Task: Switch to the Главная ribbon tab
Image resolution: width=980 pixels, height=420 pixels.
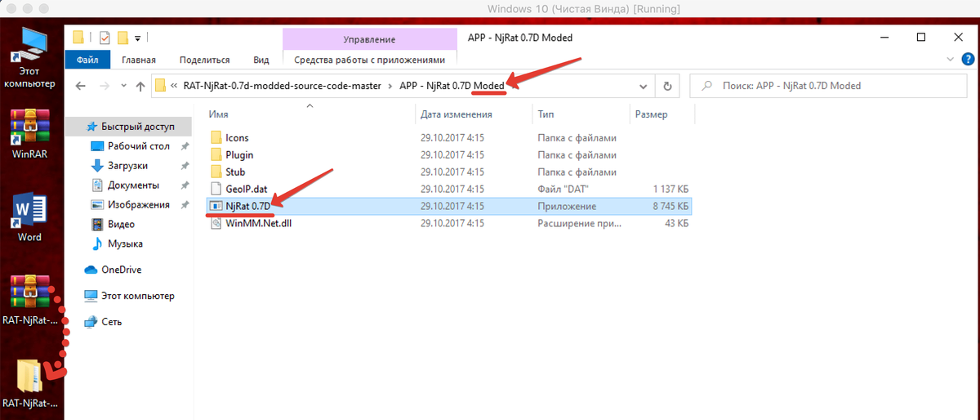Action: (x=139, y=60)
